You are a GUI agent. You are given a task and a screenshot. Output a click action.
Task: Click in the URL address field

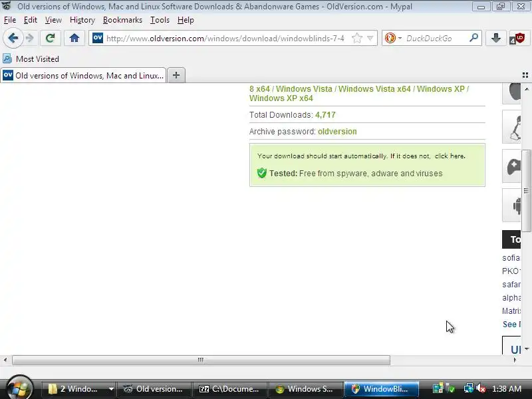(x=225, y=38)
